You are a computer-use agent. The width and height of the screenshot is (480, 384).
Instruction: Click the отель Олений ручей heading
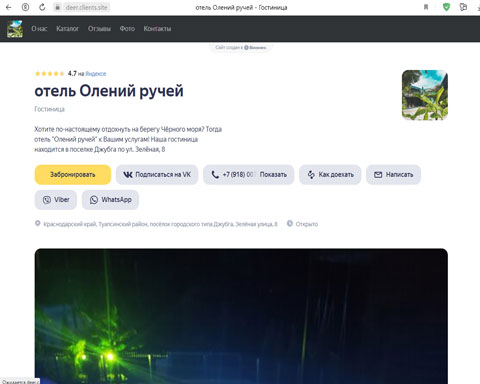pos(109,91)
